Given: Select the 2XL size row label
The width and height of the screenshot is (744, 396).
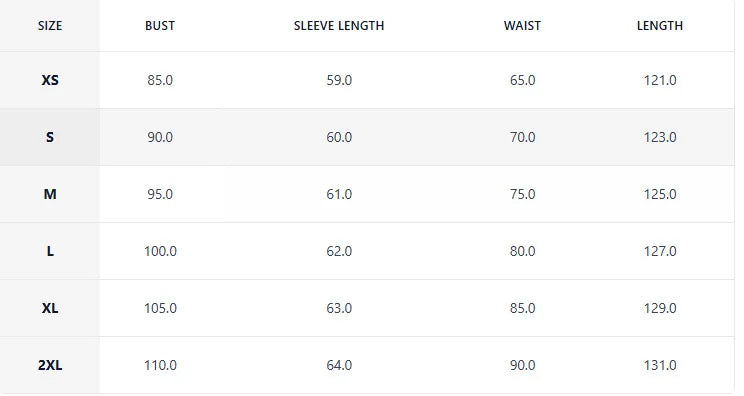Looking at the screenshot, I should coord(50,365).
